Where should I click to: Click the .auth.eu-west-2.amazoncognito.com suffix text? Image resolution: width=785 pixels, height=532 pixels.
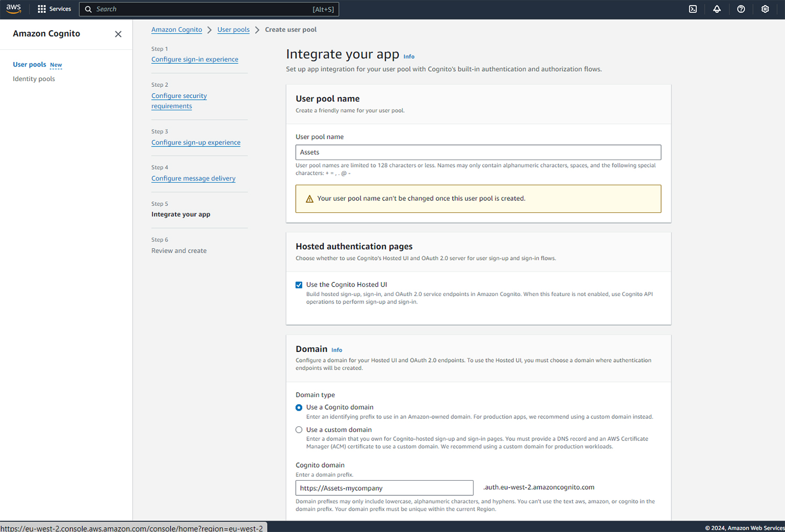coord(539,487)
